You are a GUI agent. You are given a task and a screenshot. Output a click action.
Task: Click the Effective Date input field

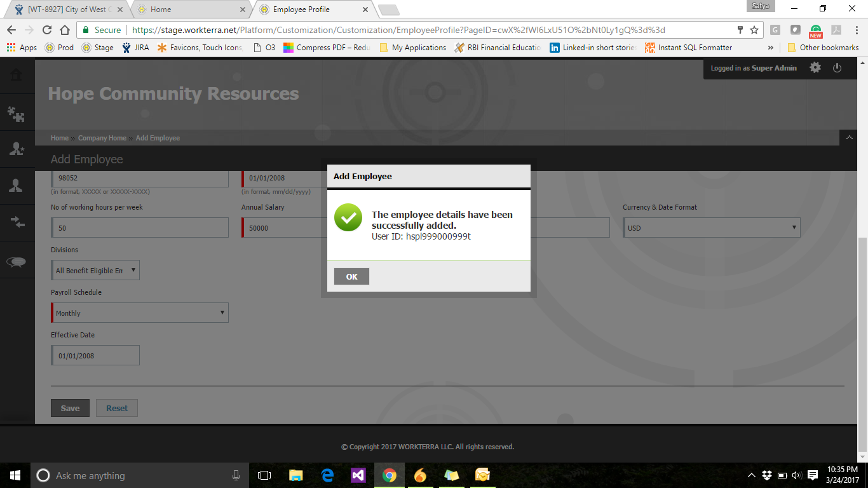pos(95,355)
